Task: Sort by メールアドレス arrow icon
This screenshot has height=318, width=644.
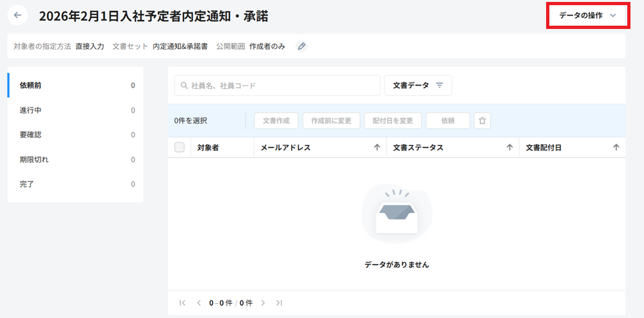Action: coord(377,147)
